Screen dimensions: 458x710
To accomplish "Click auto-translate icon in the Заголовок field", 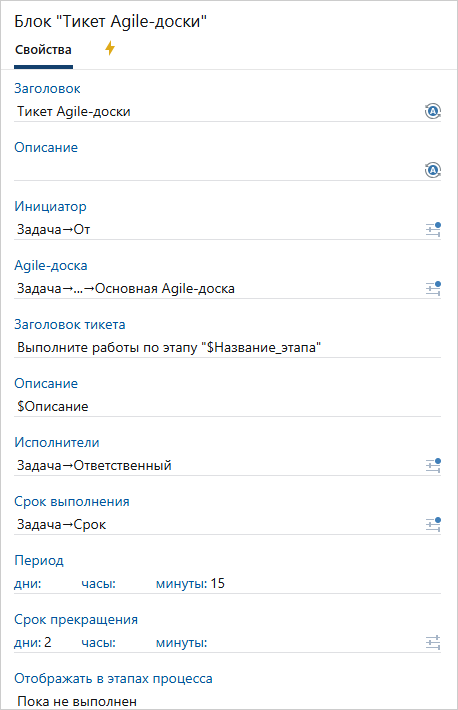I will pyautogui.click(x=433, y=111).
